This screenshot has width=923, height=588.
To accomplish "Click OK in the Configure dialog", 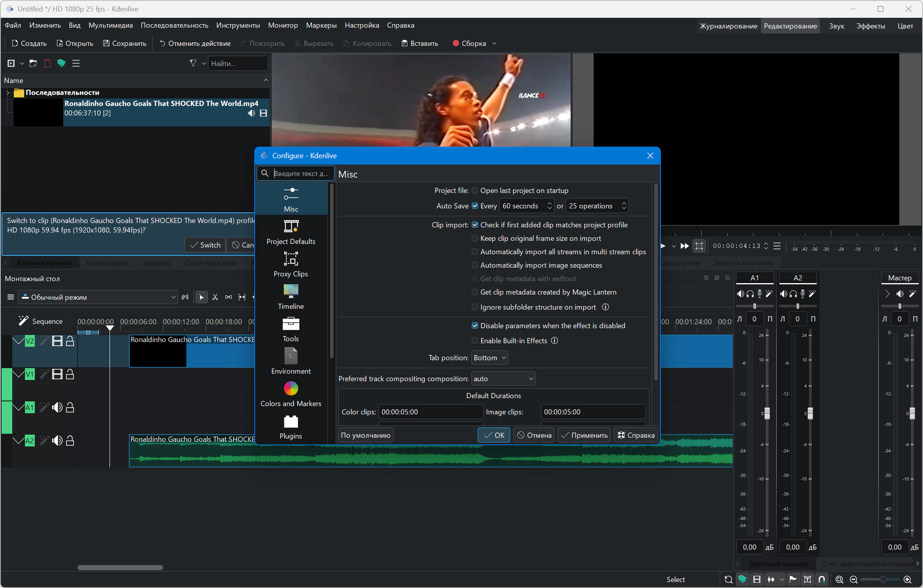I will pyautogui.click(x=494, y=435).
